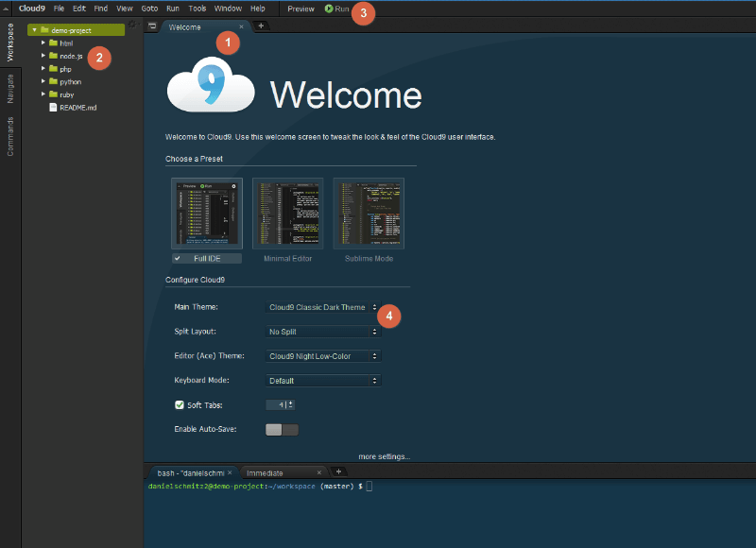Collapse the demo-project root folder

[x=34, y=30]
